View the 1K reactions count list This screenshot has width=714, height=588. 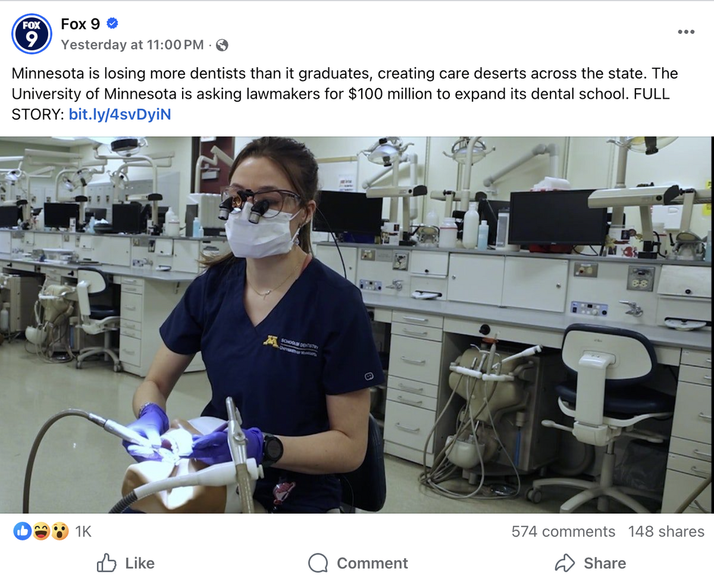point(83,531)
